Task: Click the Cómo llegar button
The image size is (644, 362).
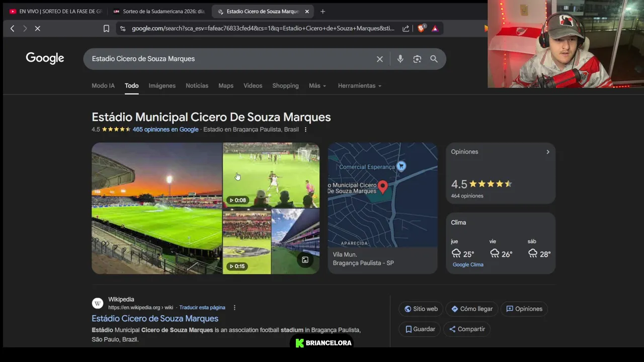Action: [472, 309]
